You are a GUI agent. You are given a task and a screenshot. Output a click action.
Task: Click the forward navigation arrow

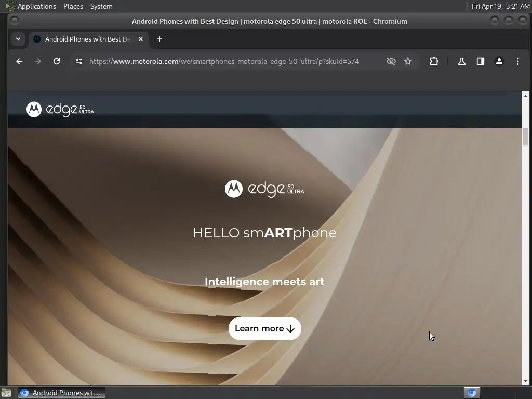click(x=38, y=61)
